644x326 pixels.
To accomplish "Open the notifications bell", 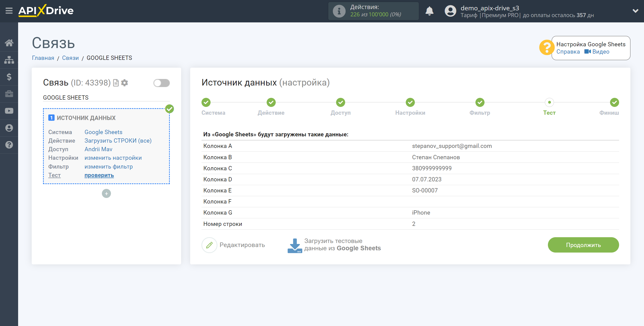I will point(429,11).
